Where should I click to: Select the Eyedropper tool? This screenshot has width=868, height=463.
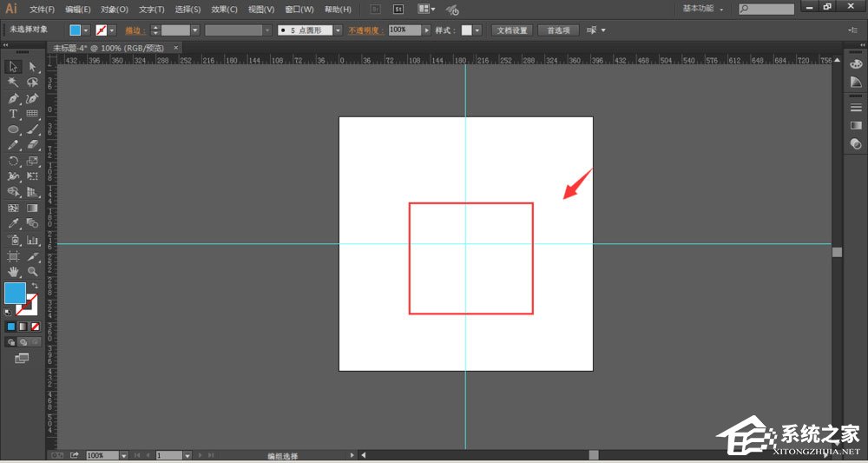tap(14, 224)
